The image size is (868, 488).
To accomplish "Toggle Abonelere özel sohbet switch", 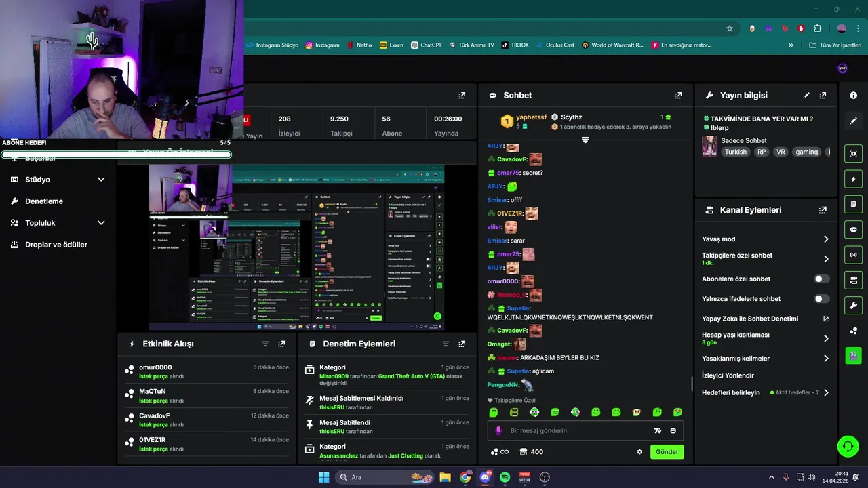I will (821, 279).
